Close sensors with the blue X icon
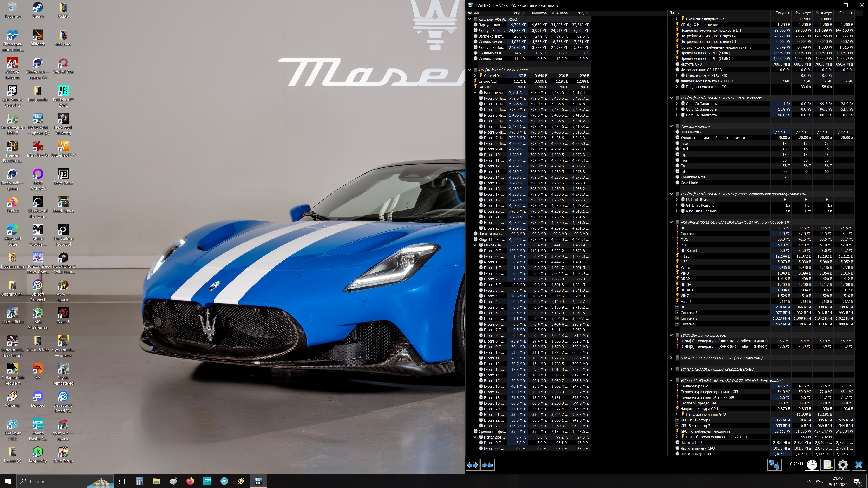Screen dimensions: 868x488 (x=859, y=465)
